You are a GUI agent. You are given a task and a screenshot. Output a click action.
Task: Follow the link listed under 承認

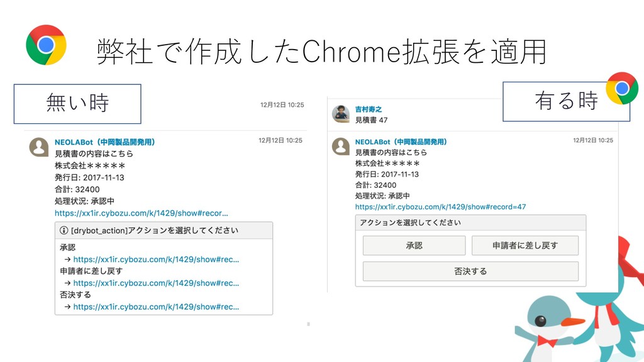(156, 260)
